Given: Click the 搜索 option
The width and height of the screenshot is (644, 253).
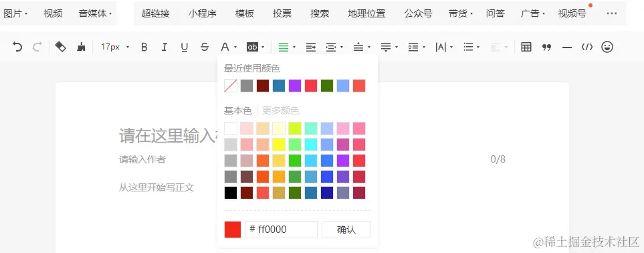Looking at the screenshot, I should point(320,13).
